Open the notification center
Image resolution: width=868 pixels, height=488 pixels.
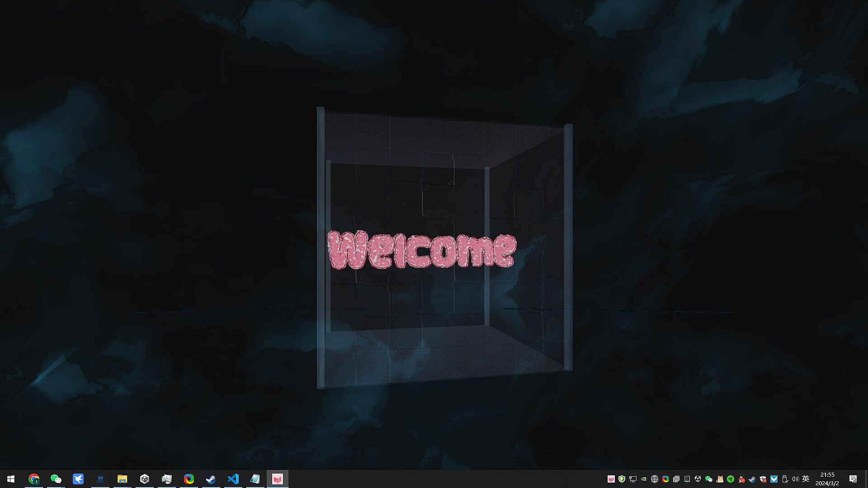point(853,479)
